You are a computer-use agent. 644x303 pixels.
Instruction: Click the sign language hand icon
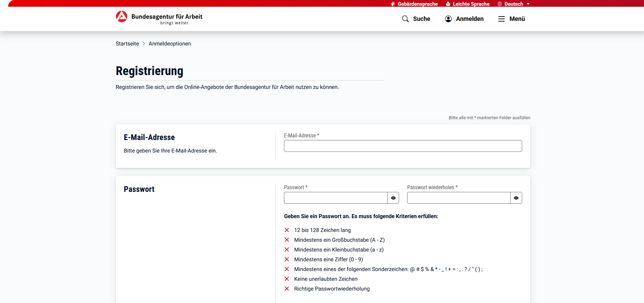tap(393, 4)
